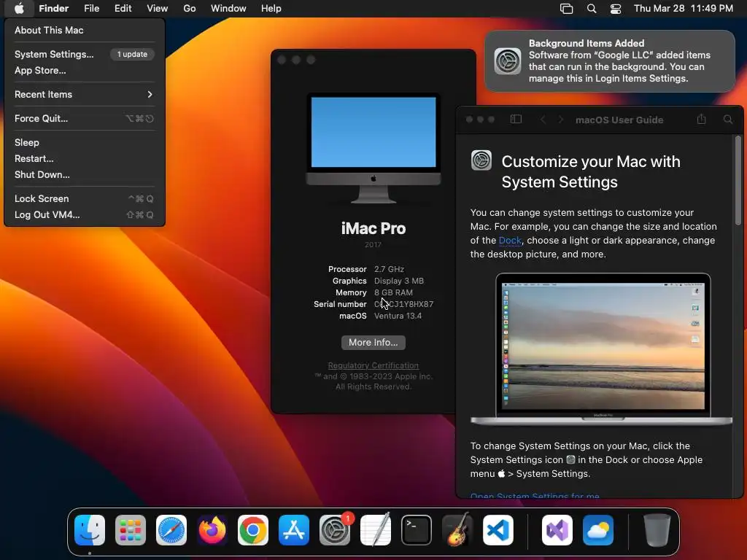Open the View menu
747x560 pixels.
click(x=158, y=9)
